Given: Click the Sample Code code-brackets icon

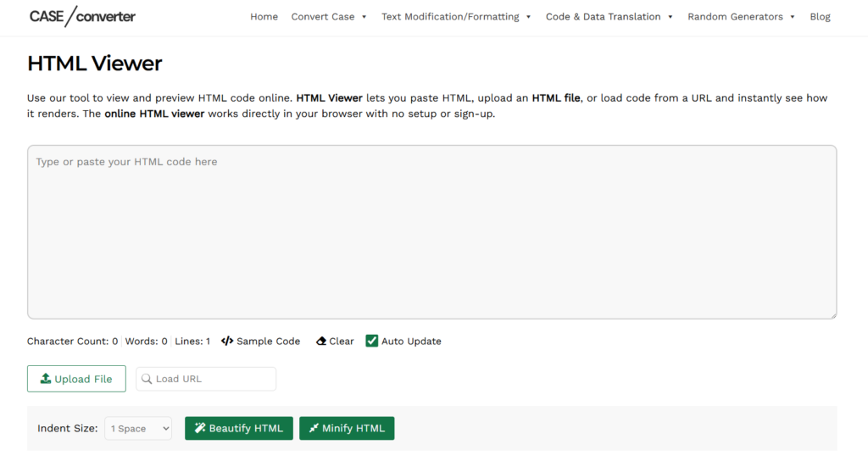Looking at the screenshot, I should 227,341.
